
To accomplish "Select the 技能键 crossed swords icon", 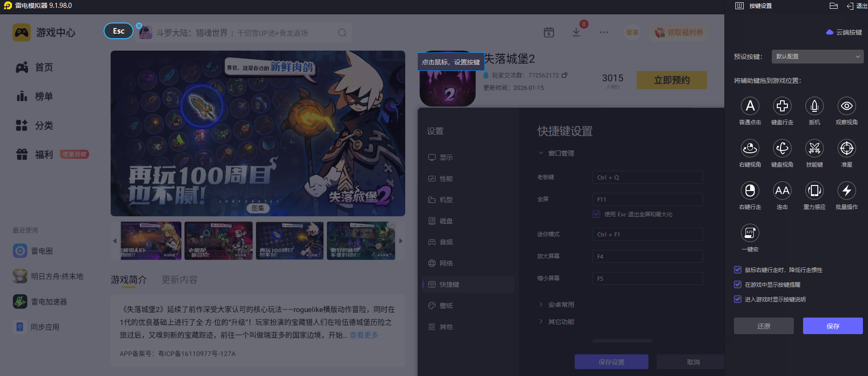I will point(815,148).
